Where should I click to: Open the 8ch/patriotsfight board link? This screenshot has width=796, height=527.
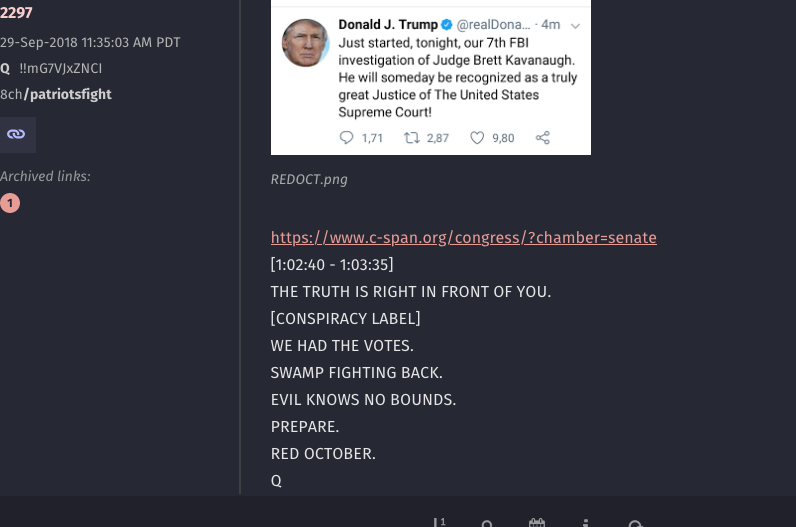(x=56, y=94)
